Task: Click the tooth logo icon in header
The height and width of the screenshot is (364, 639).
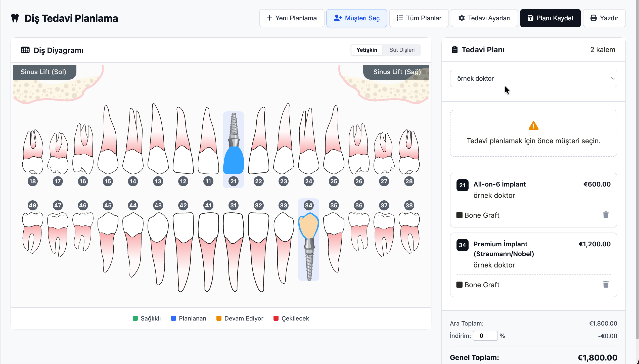Action: [x=15, y=18]
